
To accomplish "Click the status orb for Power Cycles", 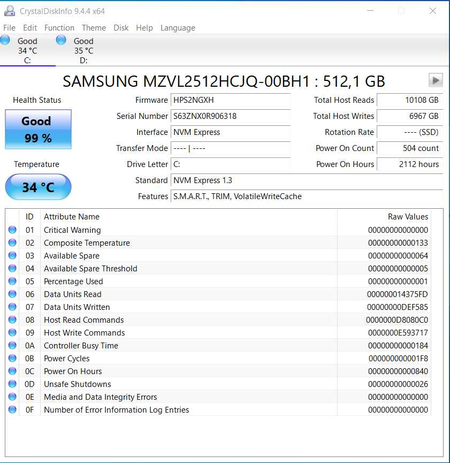I will click(12, 358).
